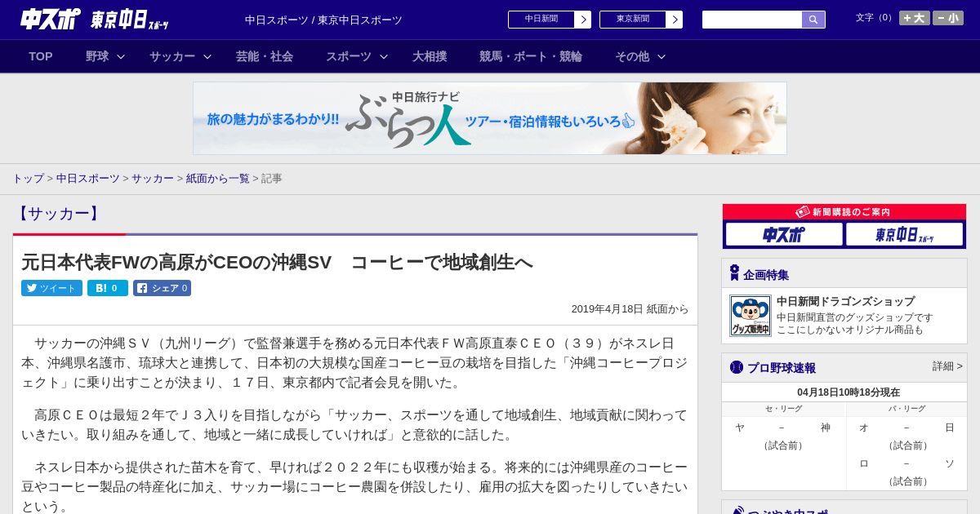This screenshot has width=980, height=514.
Task: Share article on Facebook シェア button
Action: pyautogui.click(x=162, y=288)
